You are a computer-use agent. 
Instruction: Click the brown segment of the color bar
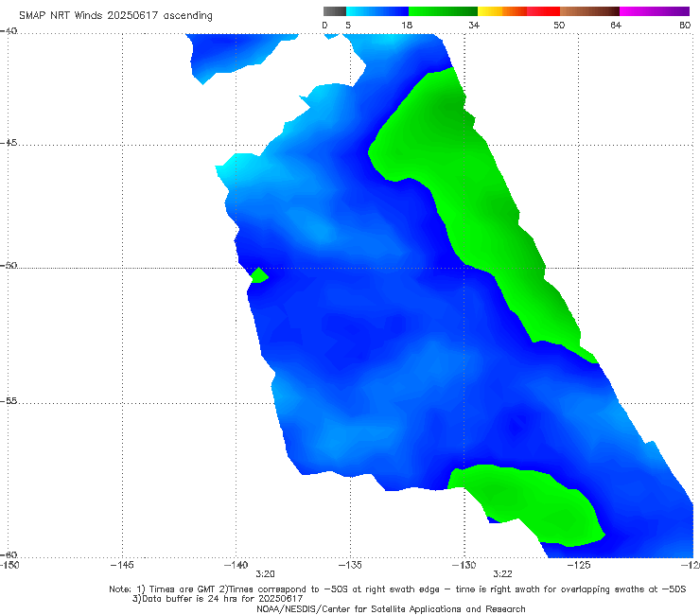click(x=589, y=11)
